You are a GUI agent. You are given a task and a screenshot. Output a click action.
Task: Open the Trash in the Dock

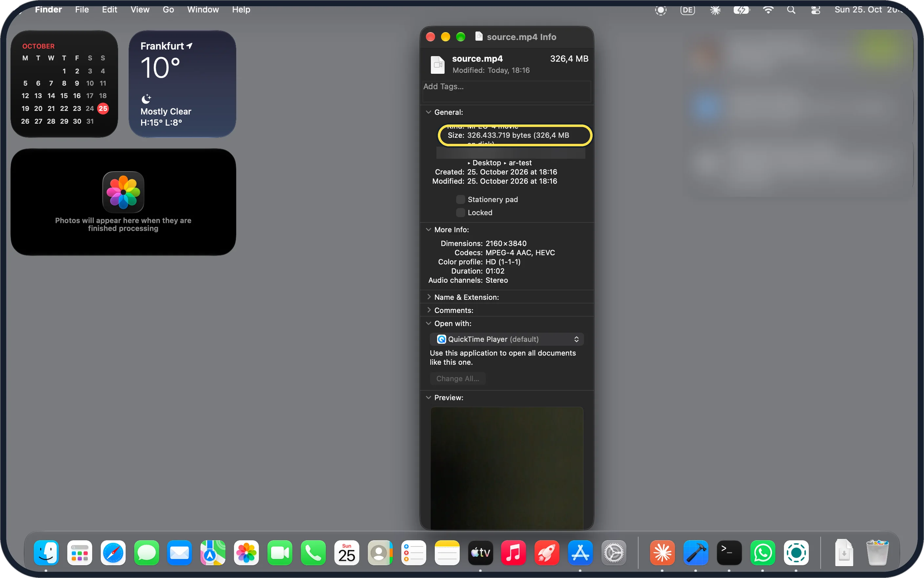point(877,553)
